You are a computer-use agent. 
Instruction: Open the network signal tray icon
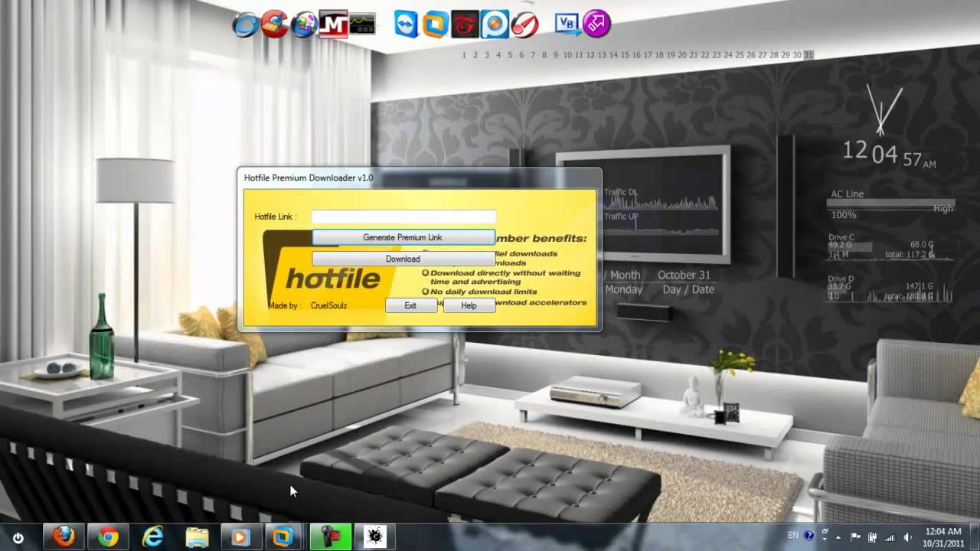[x=888, y=537]
